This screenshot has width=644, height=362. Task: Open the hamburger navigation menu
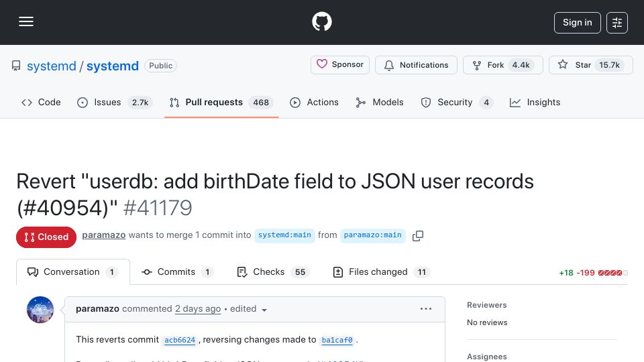tap(26, 21)
